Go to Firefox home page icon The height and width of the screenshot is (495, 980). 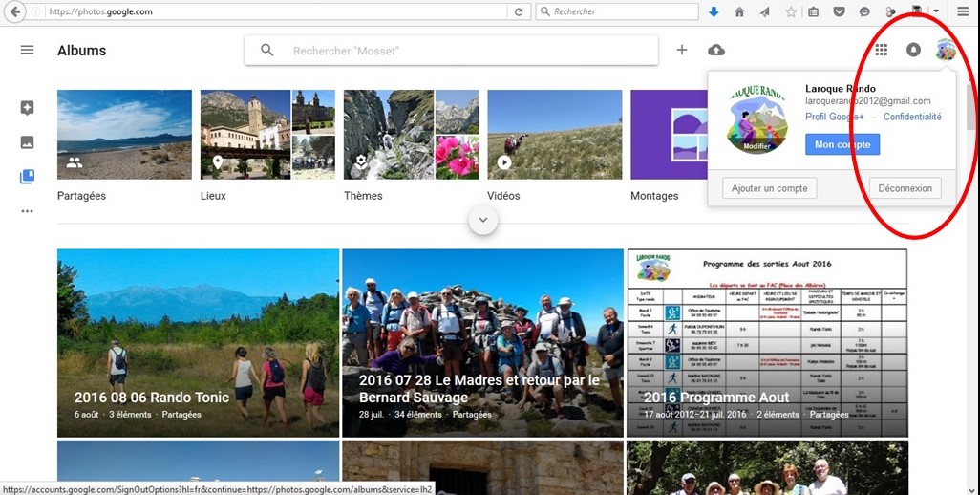[739, 11]
